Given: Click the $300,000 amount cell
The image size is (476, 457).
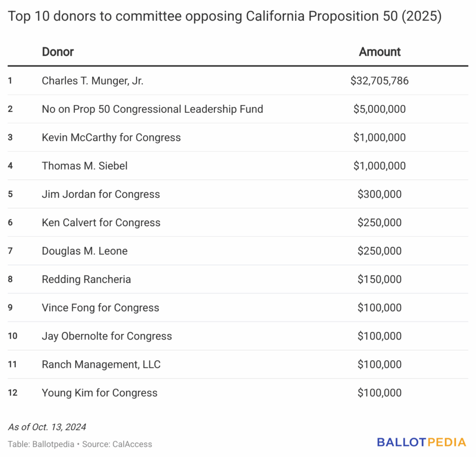Looking at the screenshot, I should (x=379, y=194).
